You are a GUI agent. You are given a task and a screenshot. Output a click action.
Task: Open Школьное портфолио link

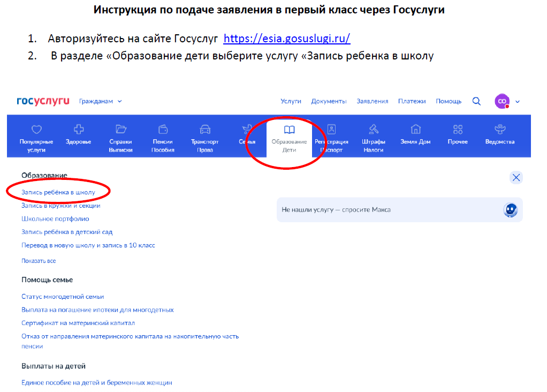coord(55,219)
